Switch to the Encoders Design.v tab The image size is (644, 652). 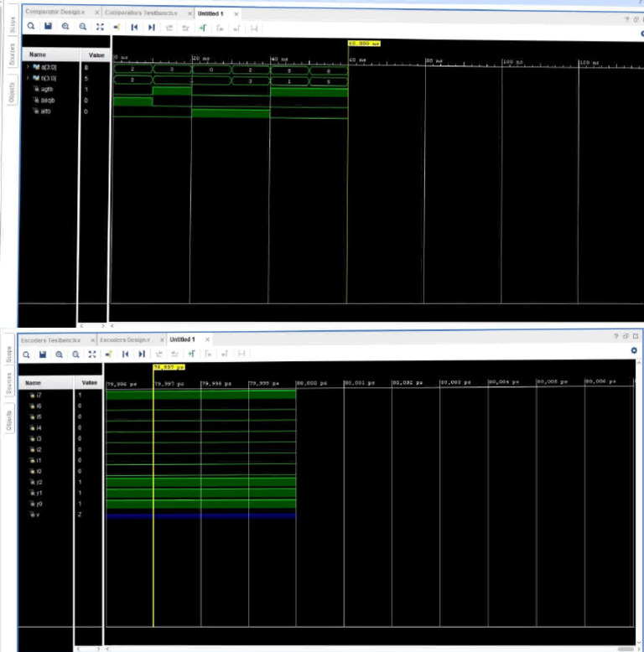[125, 339]
